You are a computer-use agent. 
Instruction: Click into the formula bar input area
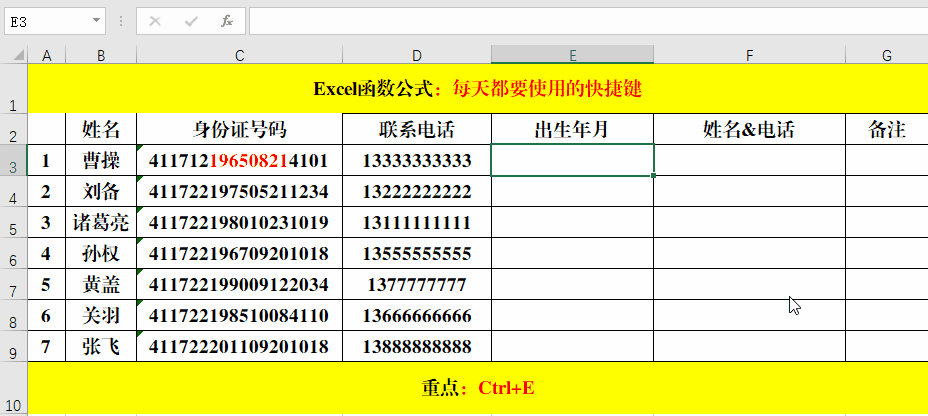(588, 22)
